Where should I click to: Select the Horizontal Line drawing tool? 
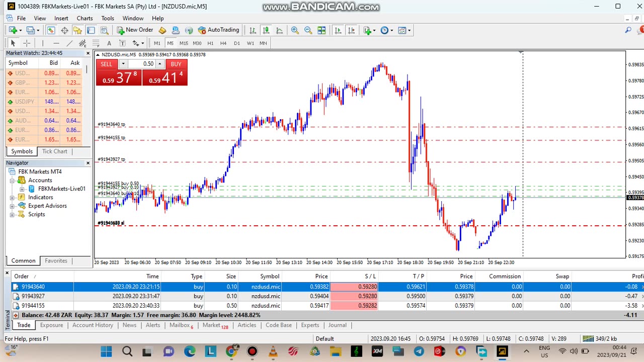tap(56, 43)
